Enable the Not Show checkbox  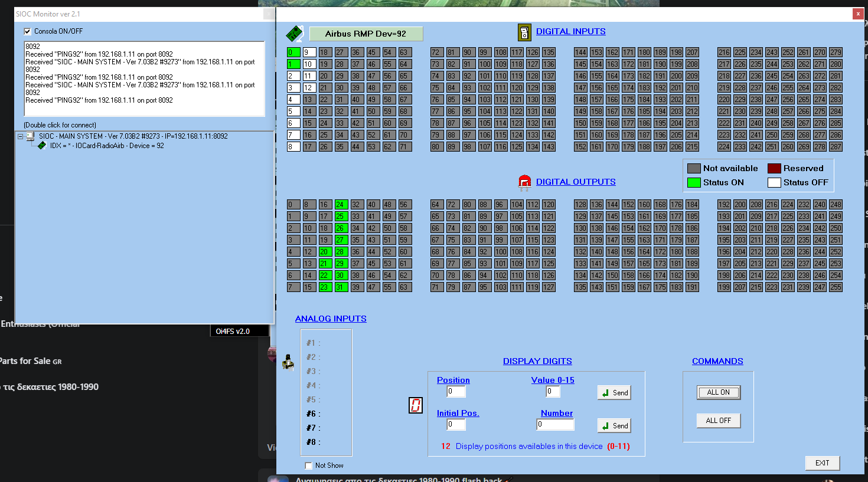[x=308, y=465]
